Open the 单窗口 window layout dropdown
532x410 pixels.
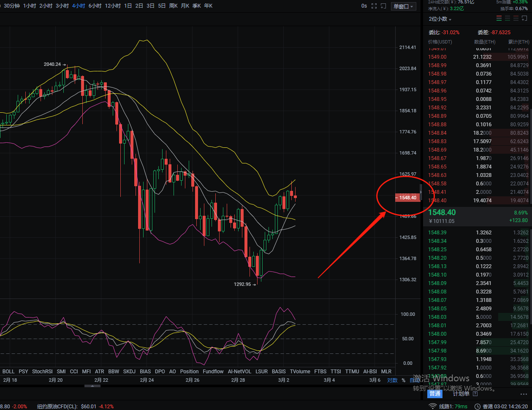point(404,6)
